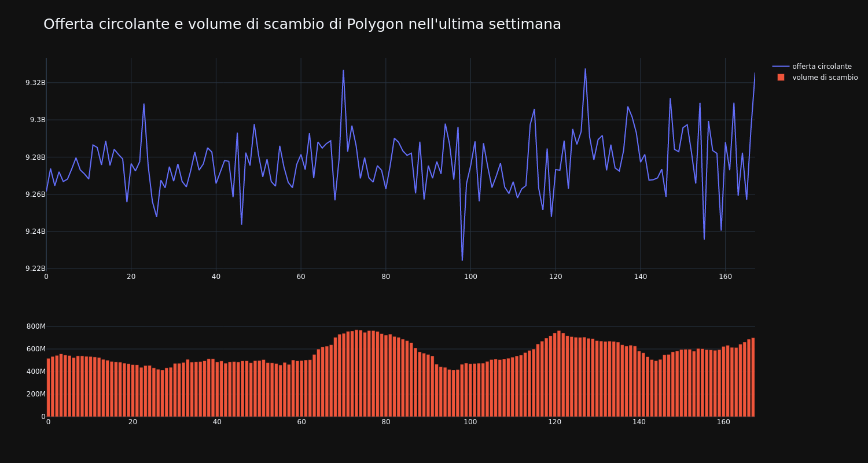Viewport: 868px width, 463px height.
Task: Click the 800M label on volume axis
Action: tap(36, 326)
